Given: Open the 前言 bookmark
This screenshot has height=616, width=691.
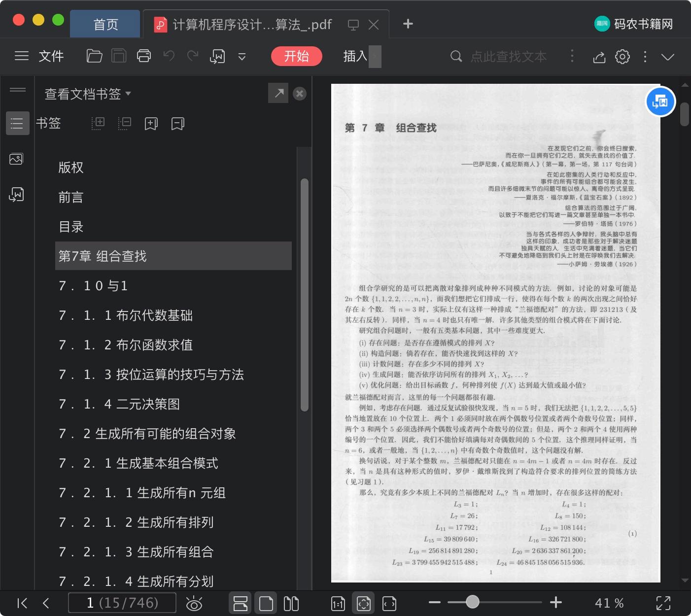Looking at the screenshot, I should coord(71,197).
